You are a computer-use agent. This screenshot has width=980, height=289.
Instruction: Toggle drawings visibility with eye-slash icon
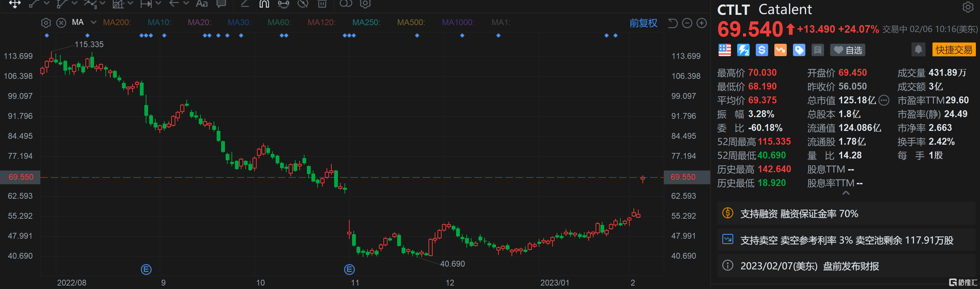(x=303, y=4)
